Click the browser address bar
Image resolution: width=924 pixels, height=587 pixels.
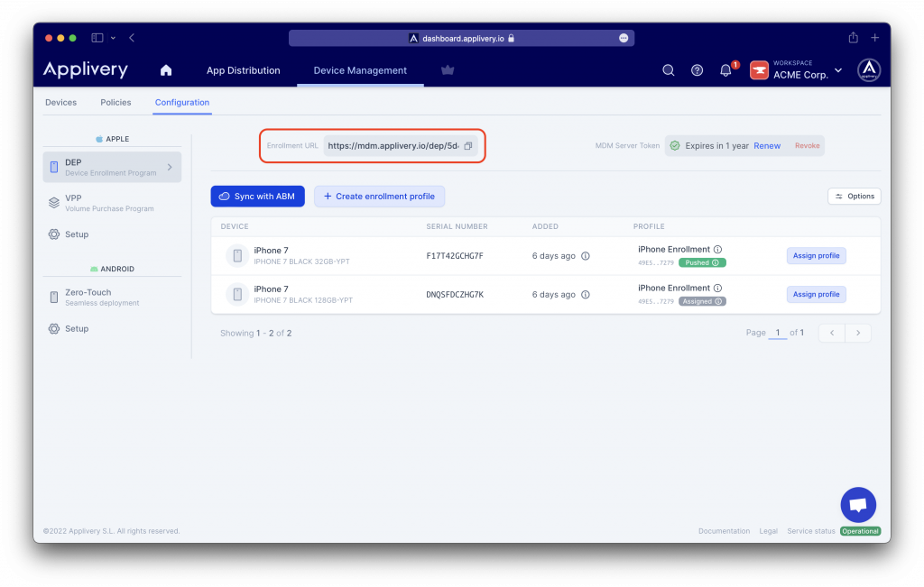[x=461, y=38]
